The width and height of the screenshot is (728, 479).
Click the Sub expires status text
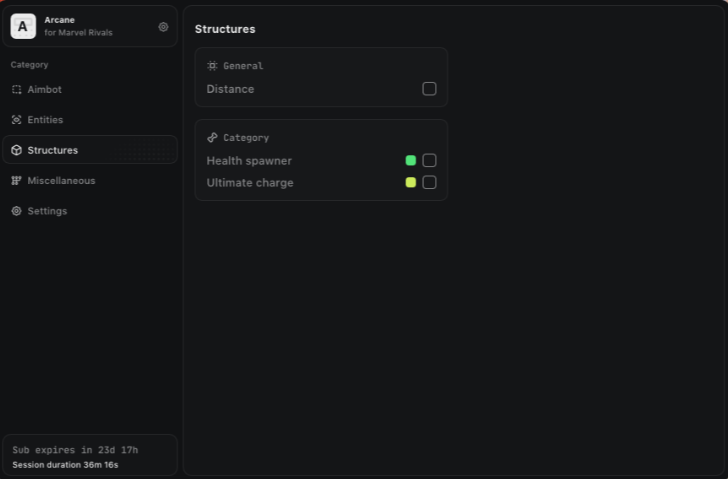75,450
